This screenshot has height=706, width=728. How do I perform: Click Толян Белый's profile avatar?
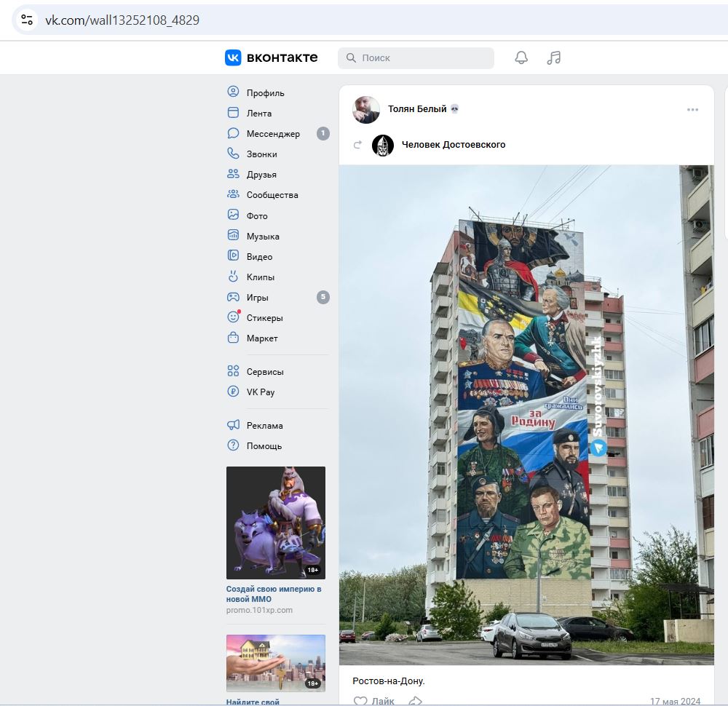click(366, 110)
